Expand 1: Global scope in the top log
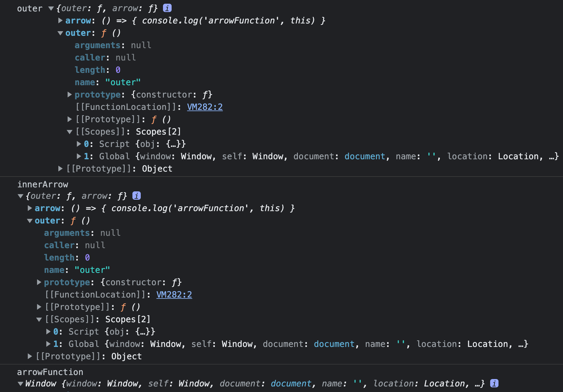This screenshot has width=563, height=392. (x=79, y=156)
